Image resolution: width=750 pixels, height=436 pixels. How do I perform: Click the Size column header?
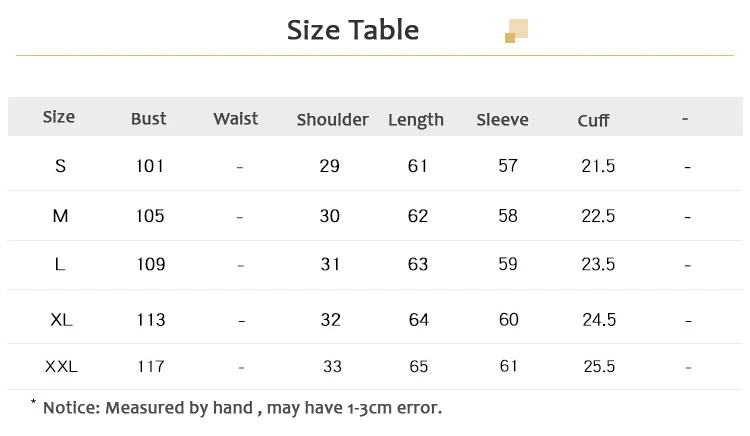(x=59, y=117)
